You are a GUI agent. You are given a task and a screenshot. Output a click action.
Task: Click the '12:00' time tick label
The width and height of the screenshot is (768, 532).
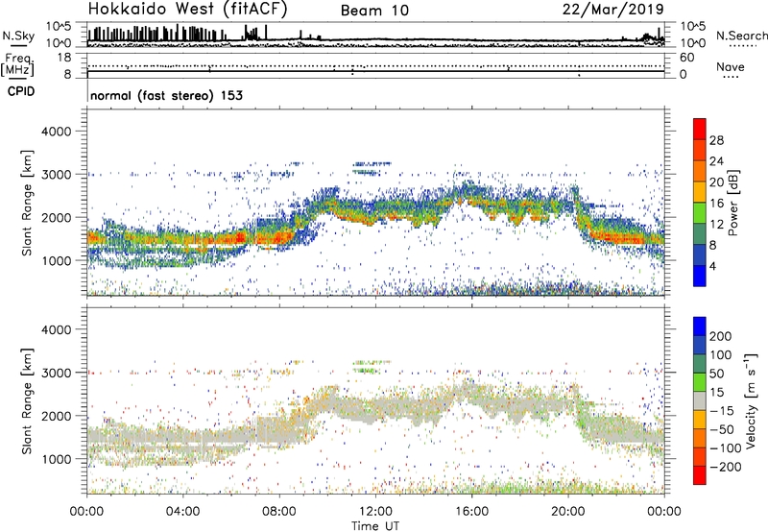click(375, 511)
